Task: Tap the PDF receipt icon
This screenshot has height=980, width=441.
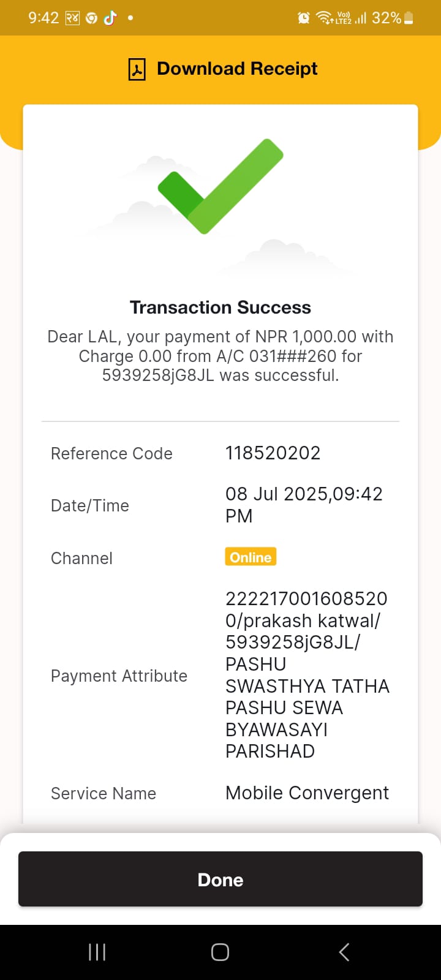Action: pos(137,69)
